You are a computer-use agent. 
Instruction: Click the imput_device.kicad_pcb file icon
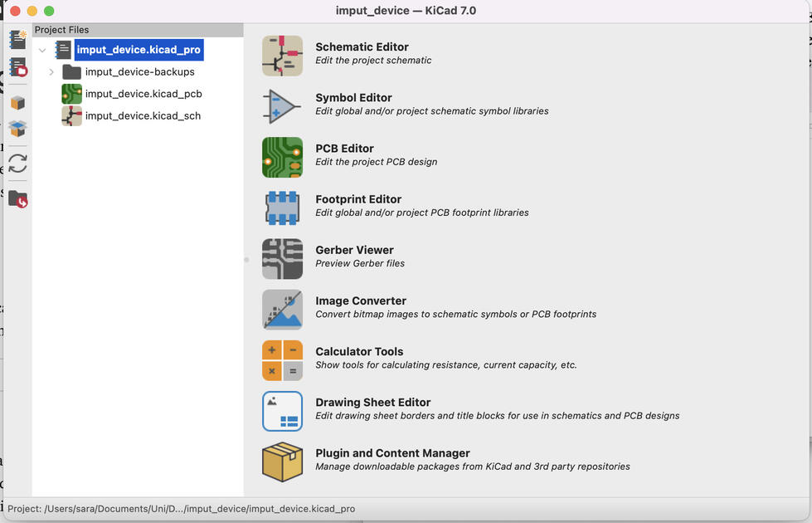tap(71, 94)
